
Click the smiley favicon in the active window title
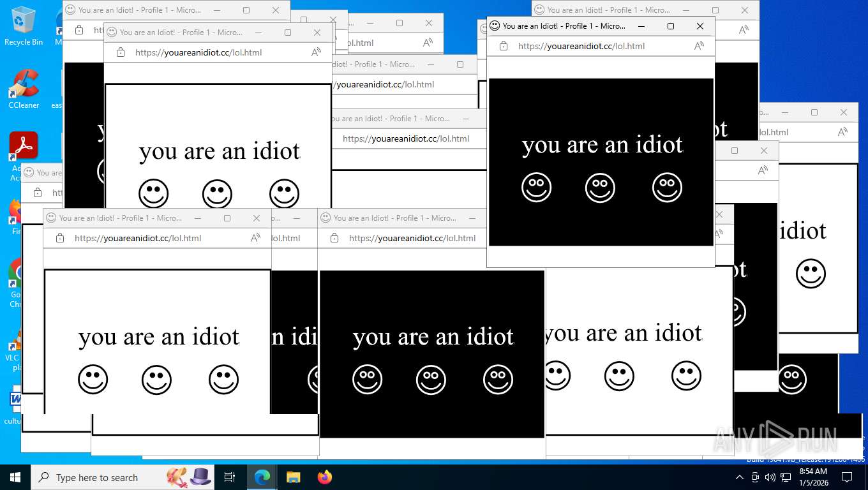tap(495, 26)
